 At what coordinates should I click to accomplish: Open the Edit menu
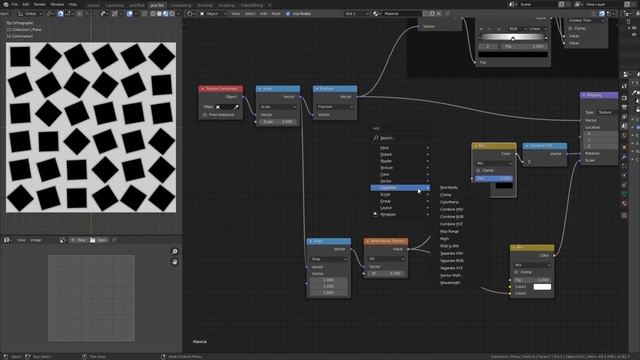[26, 4]
